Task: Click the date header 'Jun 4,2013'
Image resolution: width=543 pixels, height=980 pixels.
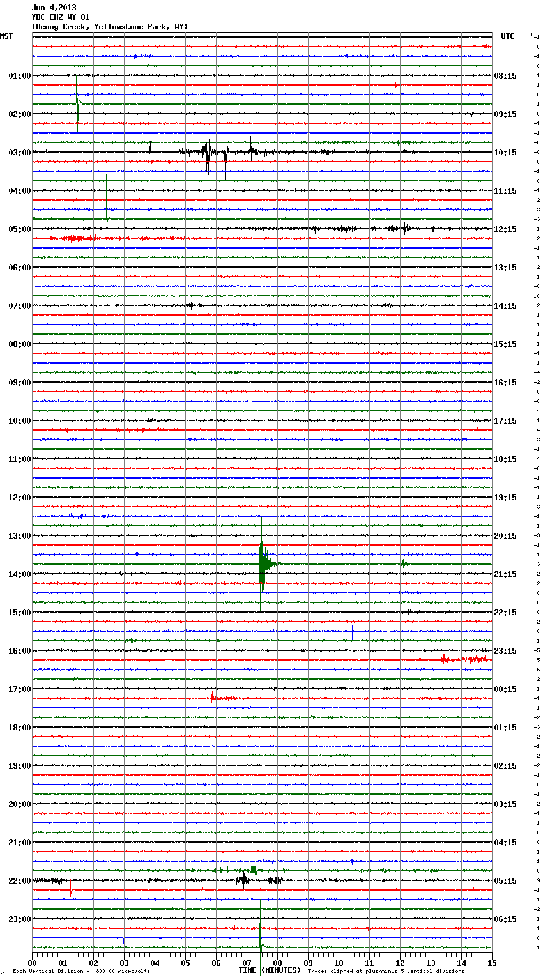Action: click(54, 8)
